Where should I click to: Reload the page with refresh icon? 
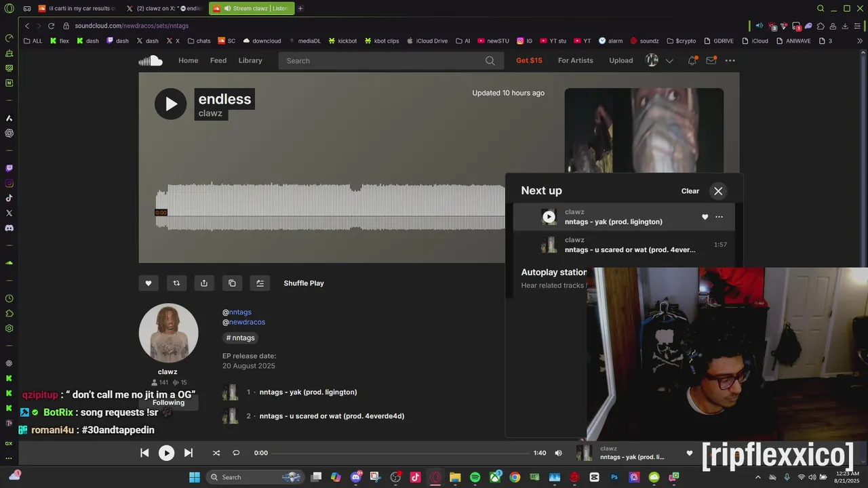(51, 26)
